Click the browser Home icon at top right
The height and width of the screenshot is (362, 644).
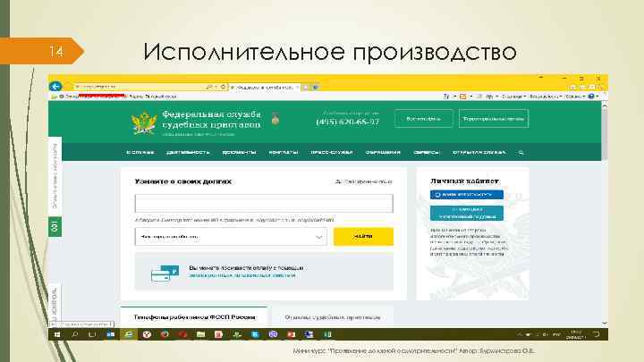573,87
